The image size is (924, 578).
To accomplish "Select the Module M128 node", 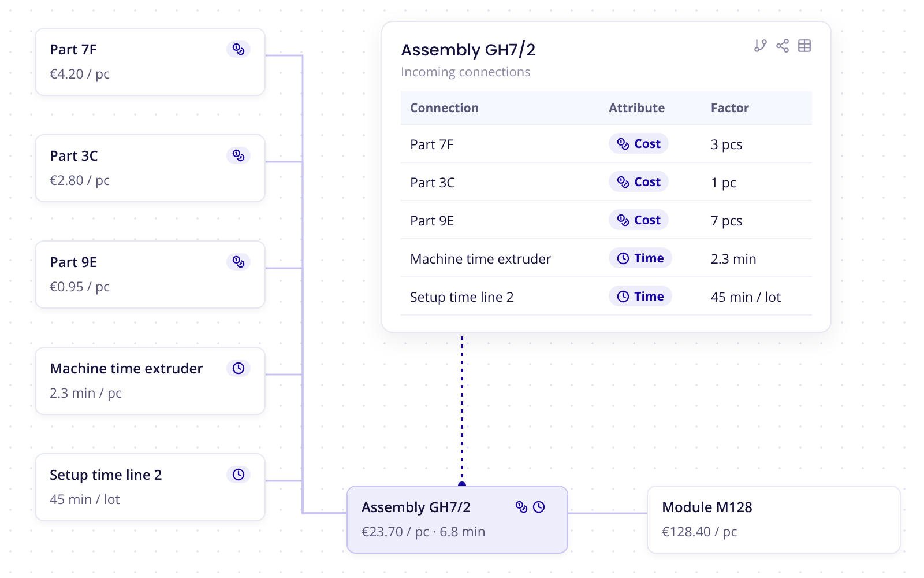I will click(774, 520).
